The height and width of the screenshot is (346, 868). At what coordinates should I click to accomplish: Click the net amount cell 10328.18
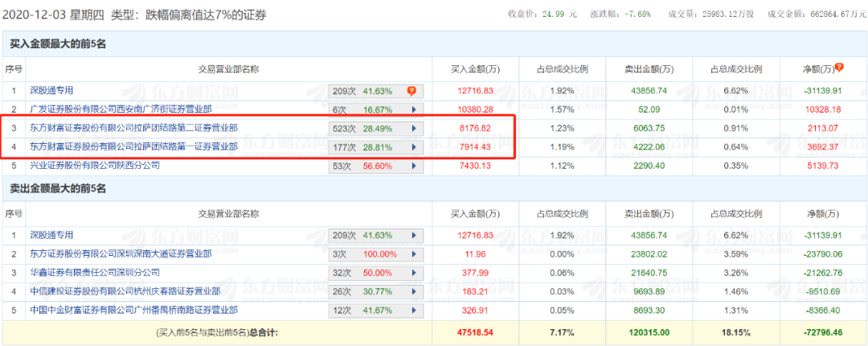[x=824, y=109]
